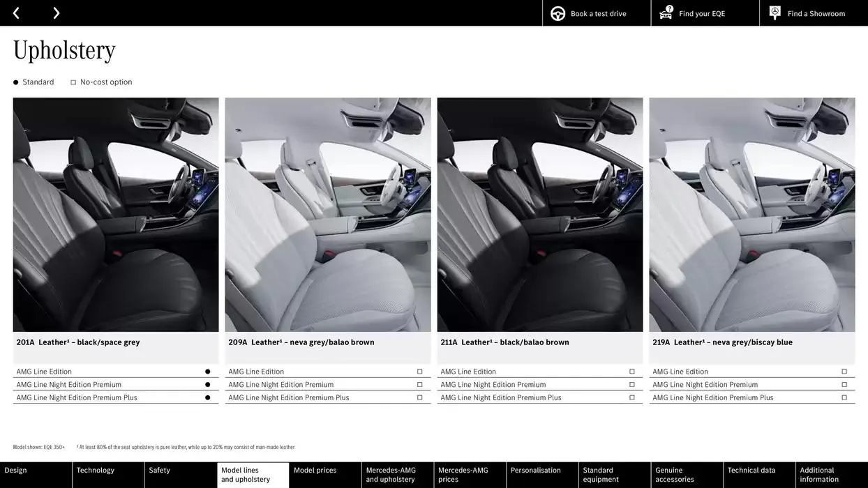868x488 pixels.
Task: Click the No-cost option legend square
Action: pos(73,82)
